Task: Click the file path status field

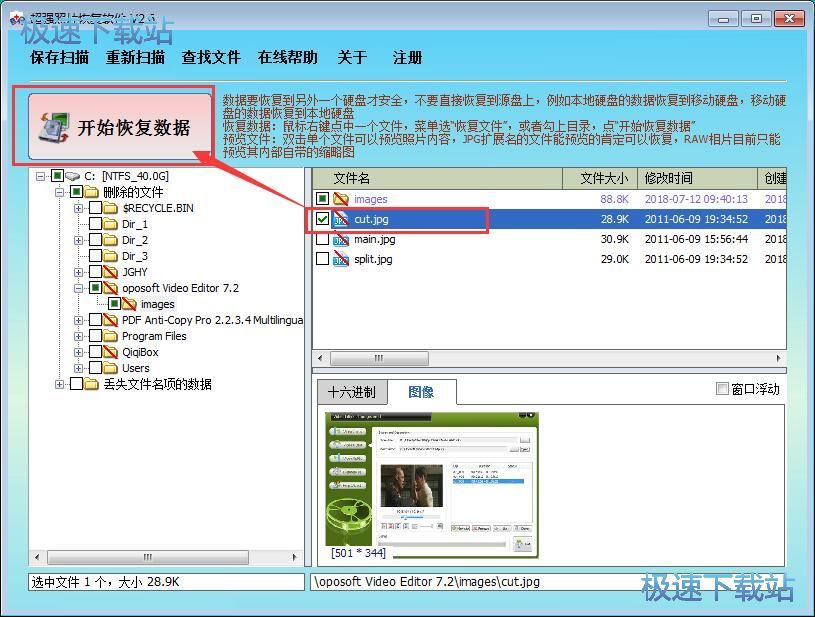Action: point(548,582)
